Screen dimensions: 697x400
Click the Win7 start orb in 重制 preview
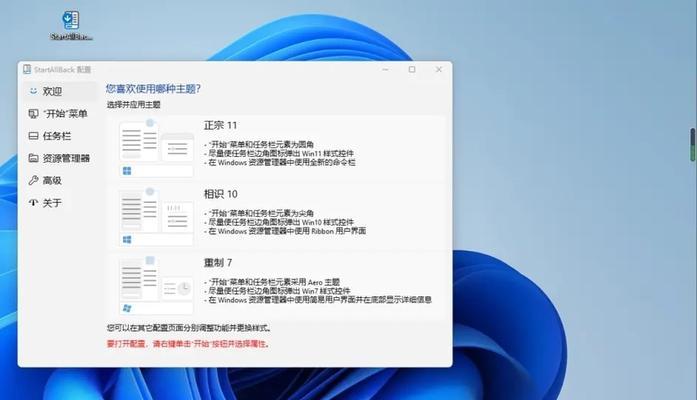tap(127, 308)
